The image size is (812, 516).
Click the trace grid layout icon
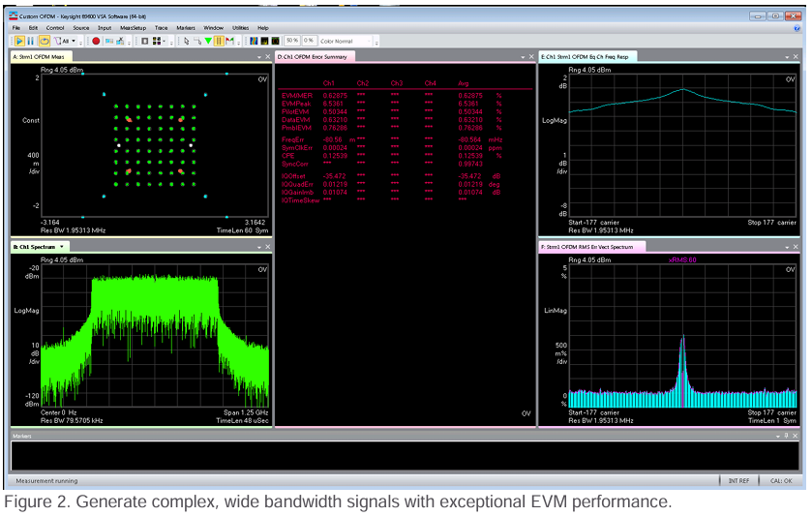[157, 41]
